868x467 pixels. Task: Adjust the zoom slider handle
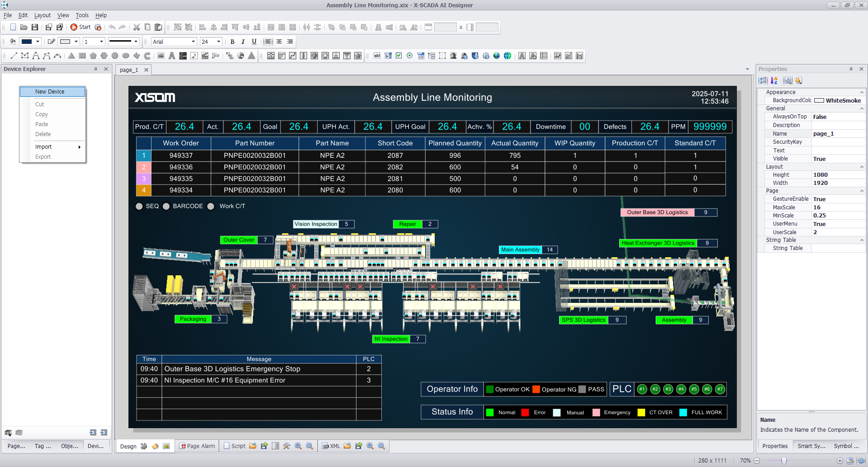pos(784,461)
